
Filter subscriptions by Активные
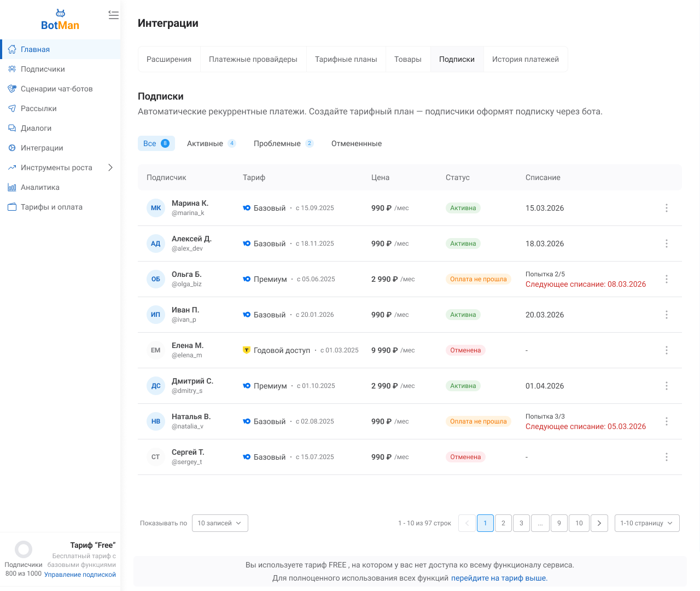(211, 143)
